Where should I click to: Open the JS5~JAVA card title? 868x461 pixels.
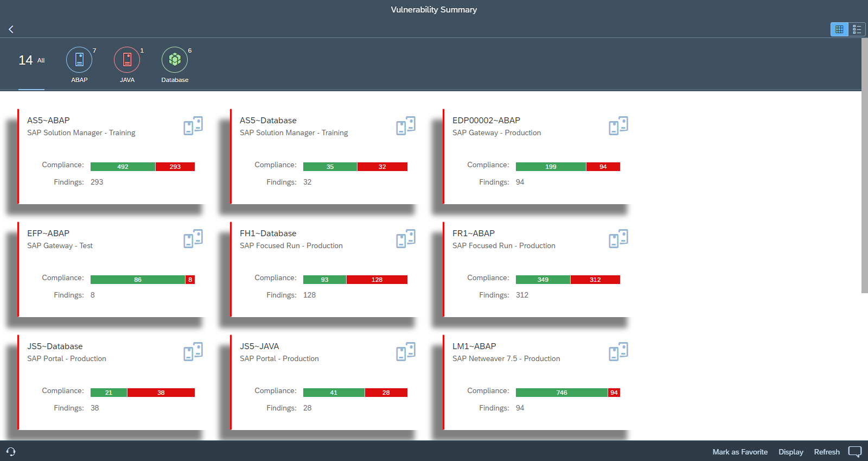tap(259, 346)
